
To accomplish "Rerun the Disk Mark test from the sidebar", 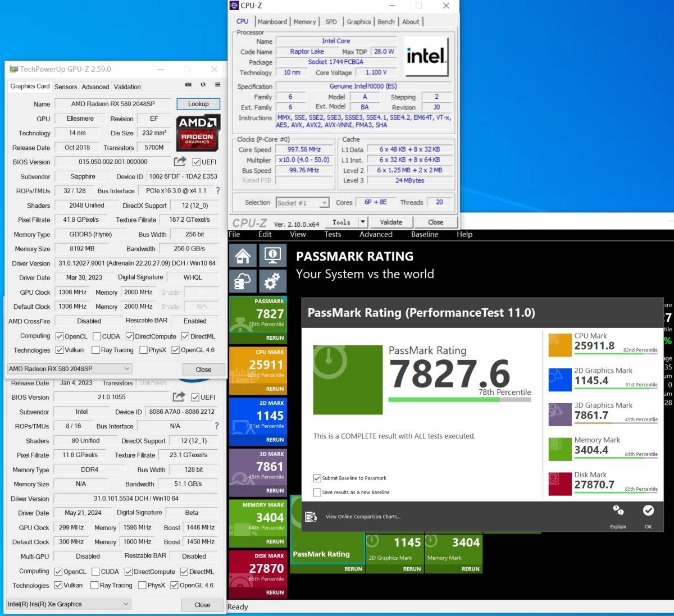I will (275, 592).
